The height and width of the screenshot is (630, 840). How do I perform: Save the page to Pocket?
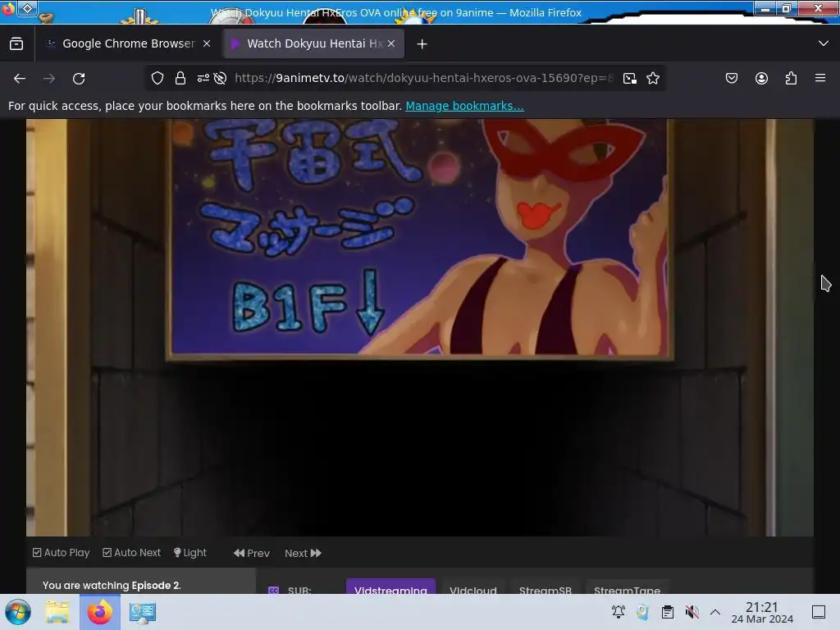[x=731, y=78]
